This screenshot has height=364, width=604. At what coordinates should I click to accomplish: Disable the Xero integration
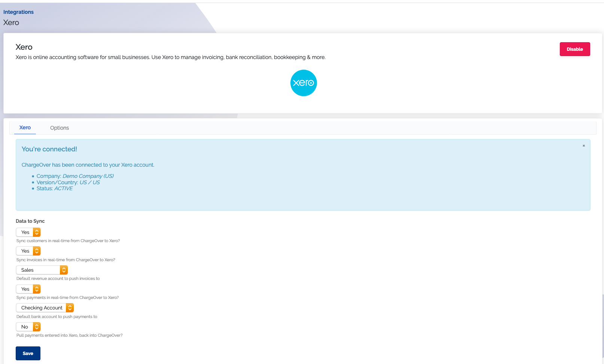tap(575, 49)
